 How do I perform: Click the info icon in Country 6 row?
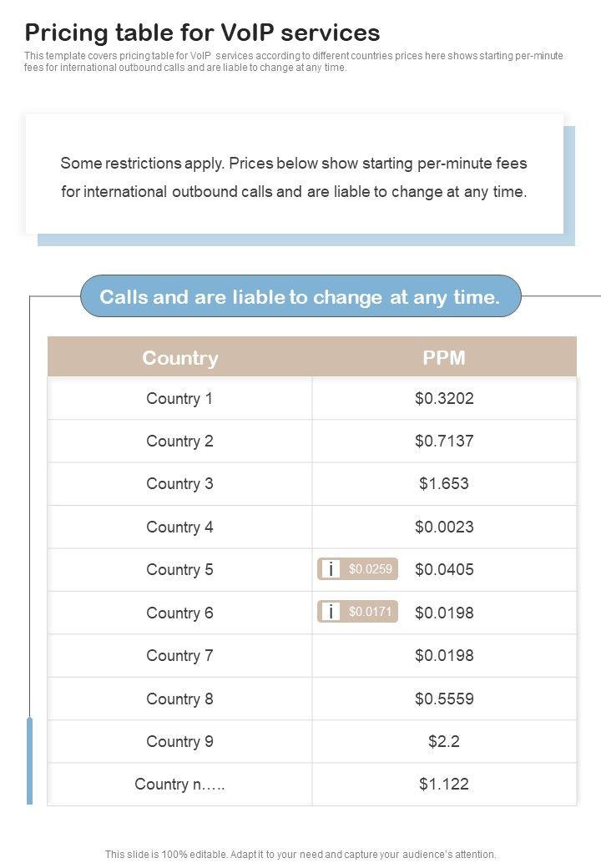coord(331,612)
